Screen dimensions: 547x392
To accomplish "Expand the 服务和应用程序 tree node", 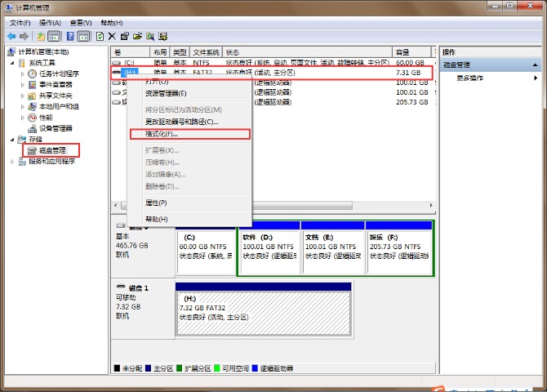I will click(12, 162).
